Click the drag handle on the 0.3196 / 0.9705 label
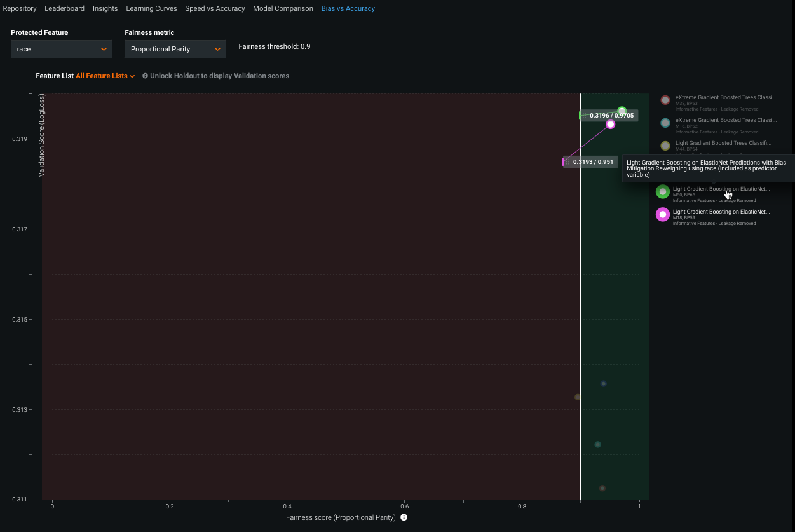 (x=584, y=116)
